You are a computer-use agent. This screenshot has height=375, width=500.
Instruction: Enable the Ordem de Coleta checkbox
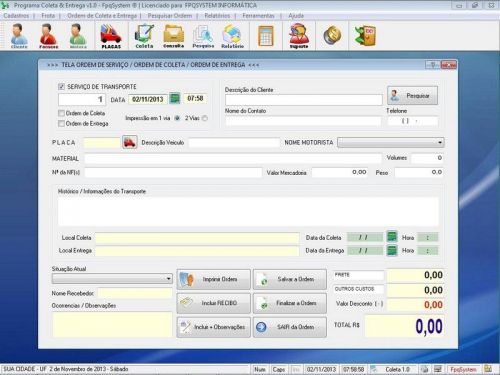point(61,113)
